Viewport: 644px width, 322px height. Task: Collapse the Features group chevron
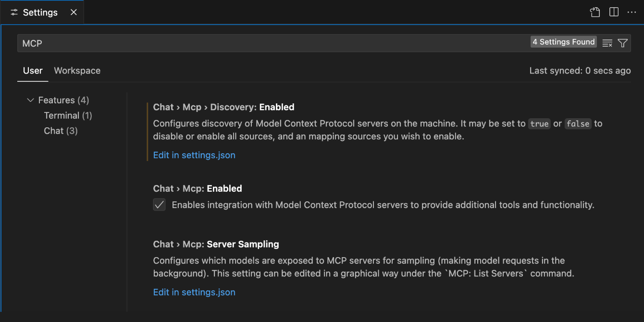(30, 100)
